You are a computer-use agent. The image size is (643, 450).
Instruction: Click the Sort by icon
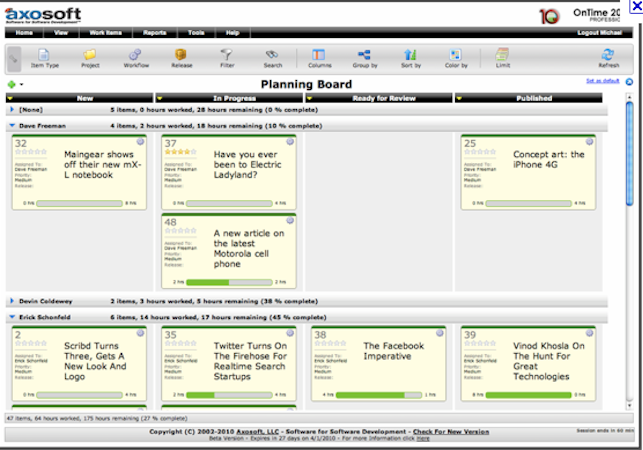click(410, 58)
